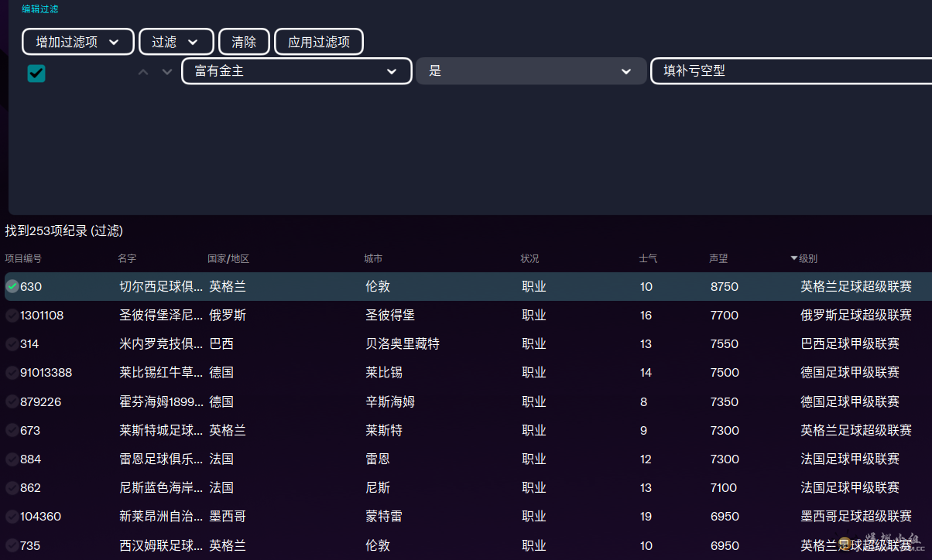Screen dimensions: 932x560
Task: Toggle selection circle for row 673
Action: (x=12, y=431)
